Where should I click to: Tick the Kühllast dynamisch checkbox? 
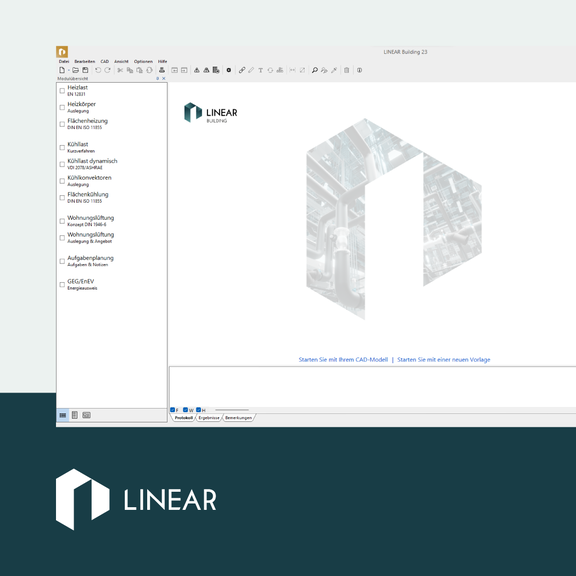pyautogui.click(x=62, y=164)
